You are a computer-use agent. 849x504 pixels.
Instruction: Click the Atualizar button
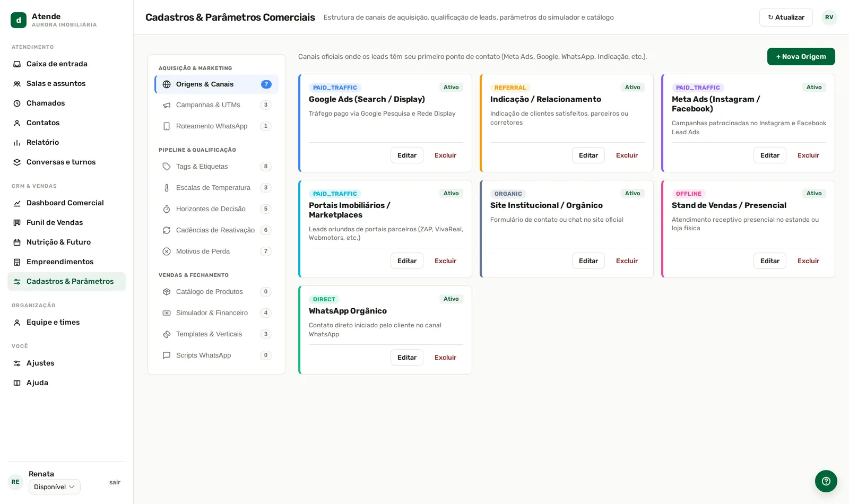coord(786,18)
